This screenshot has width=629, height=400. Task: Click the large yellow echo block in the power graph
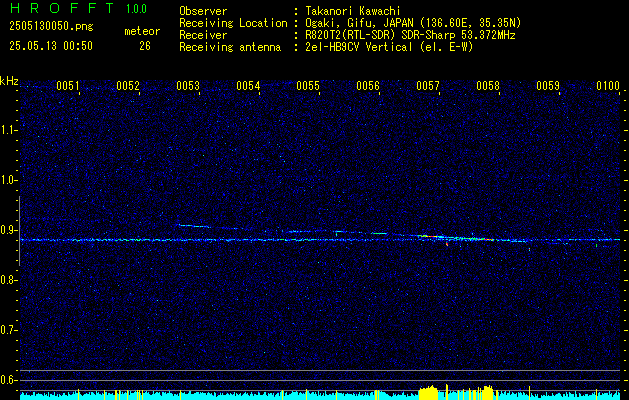pos(428,393)
